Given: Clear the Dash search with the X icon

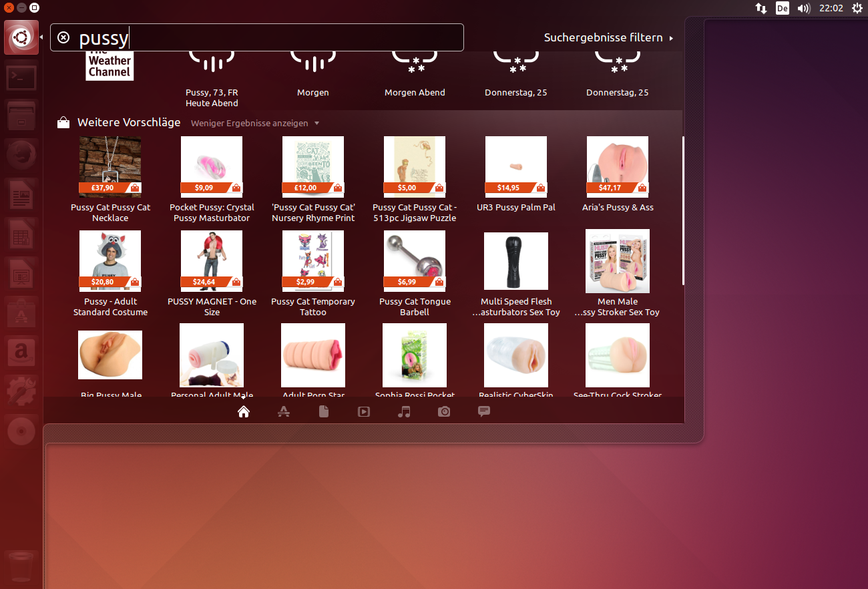Looking at the screenshot, I should click(63, 37).
